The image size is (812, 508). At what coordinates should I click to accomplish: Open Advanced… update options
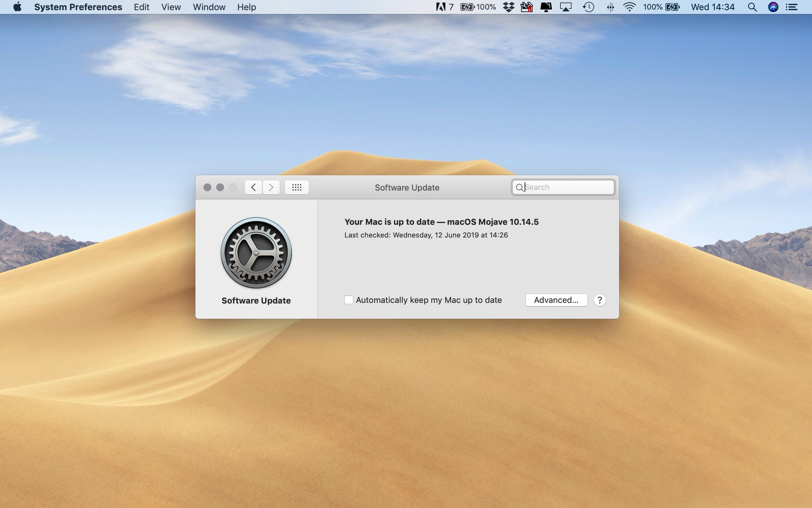pos(556,300)
